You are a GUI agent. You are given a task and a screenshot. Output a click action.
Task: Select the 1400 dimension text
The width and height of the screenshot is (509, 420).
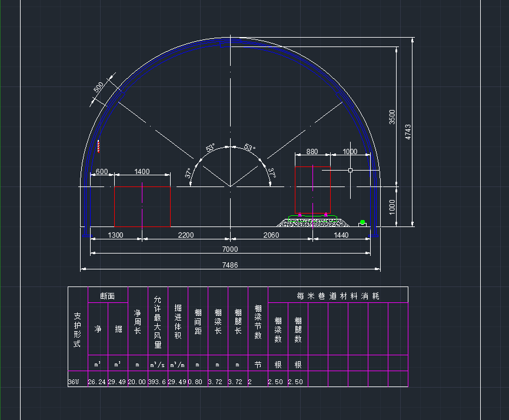coord(142,172)
